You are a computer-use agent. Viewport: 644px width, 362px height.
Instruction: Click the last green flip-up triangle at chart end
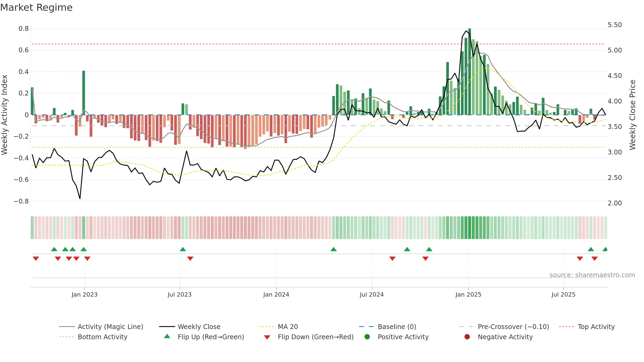[x=605, y=249]
